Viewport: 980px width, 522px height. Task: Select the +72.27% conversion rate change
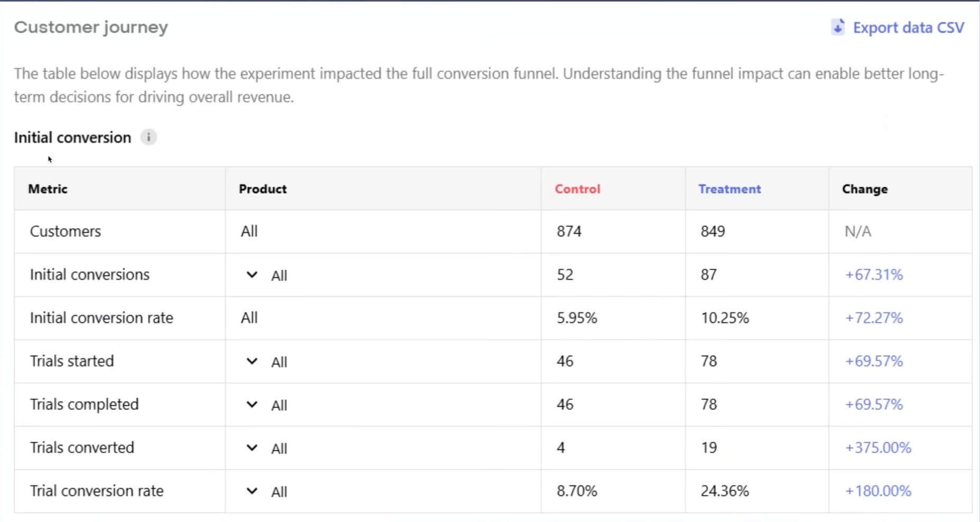pos(874,318)
